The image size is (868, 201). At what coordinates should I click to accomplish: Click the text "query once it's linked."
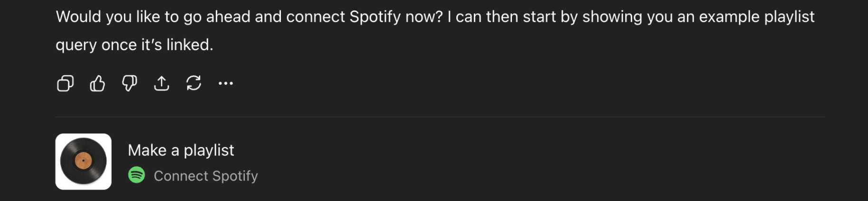[x=135, y=45]
